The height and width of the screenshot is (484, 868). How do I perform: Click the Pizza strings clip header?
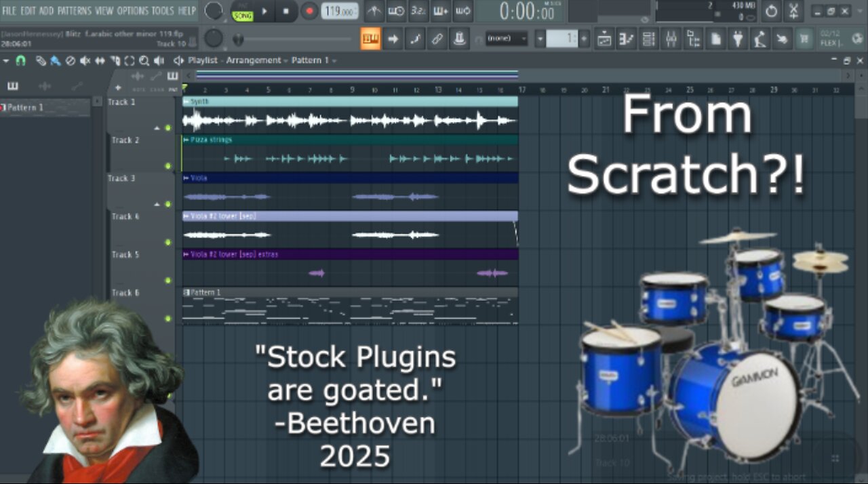pos(350,140)
